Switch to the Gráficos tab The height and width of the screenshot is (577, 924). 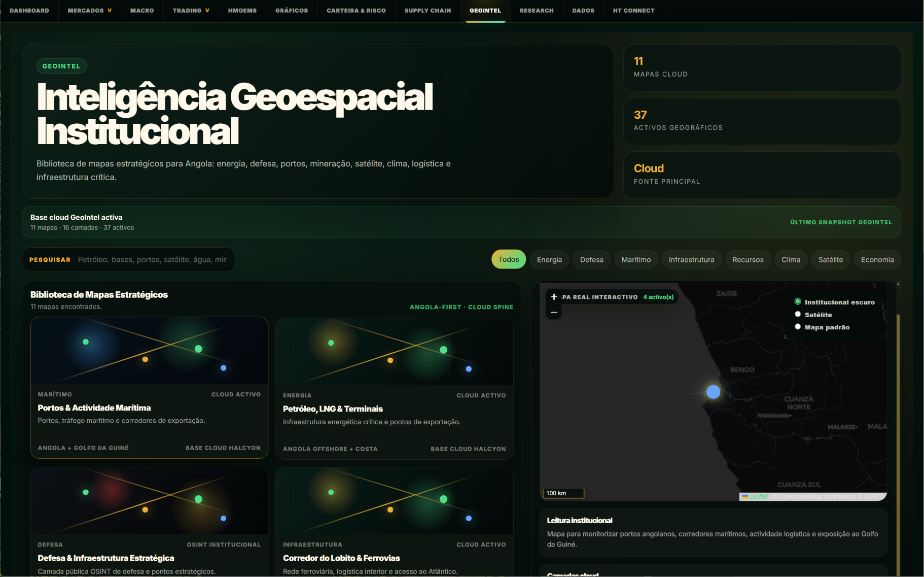292,11
